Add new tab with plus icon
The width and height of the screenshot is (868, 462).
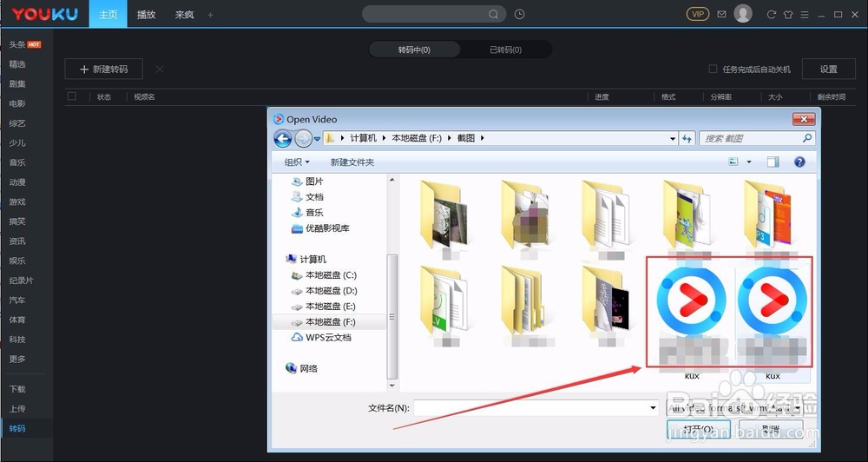pos(210,15)
